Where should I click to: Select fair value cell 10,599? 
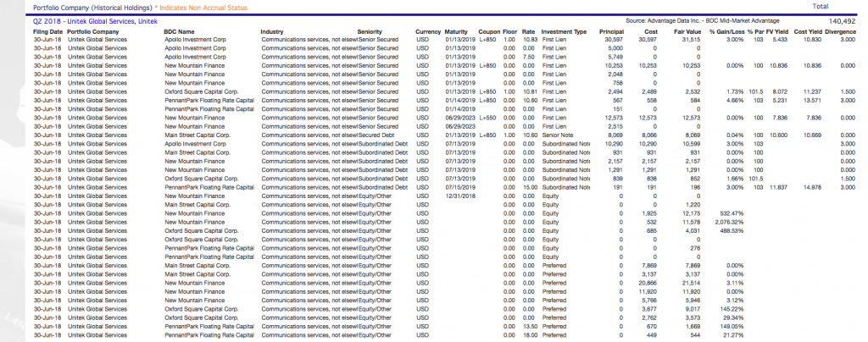(x=692, y=144)
